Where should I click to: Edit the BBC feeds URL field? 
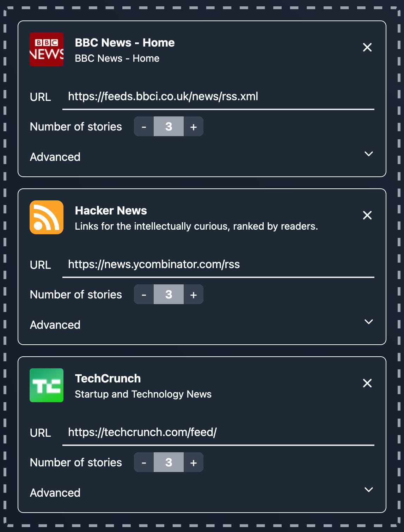tap(218, 97)
